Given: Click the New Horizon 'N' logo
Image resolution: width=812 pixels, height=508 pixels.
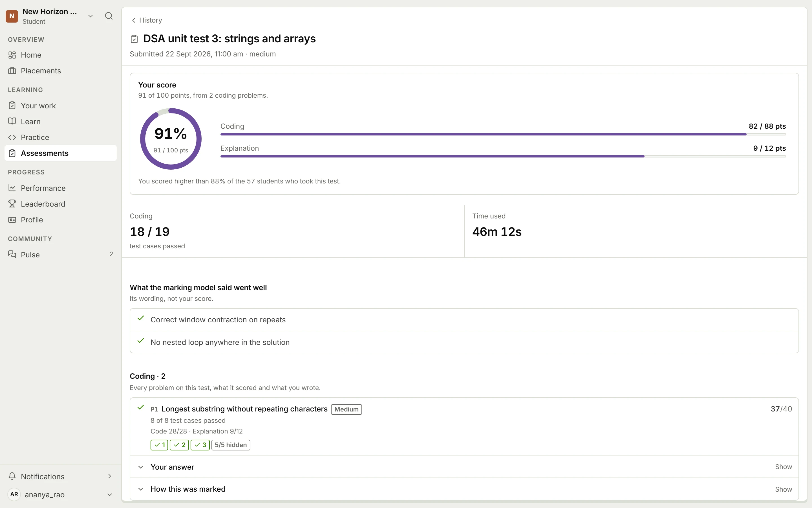Looking at the screenshot, I should coord(12,16).
